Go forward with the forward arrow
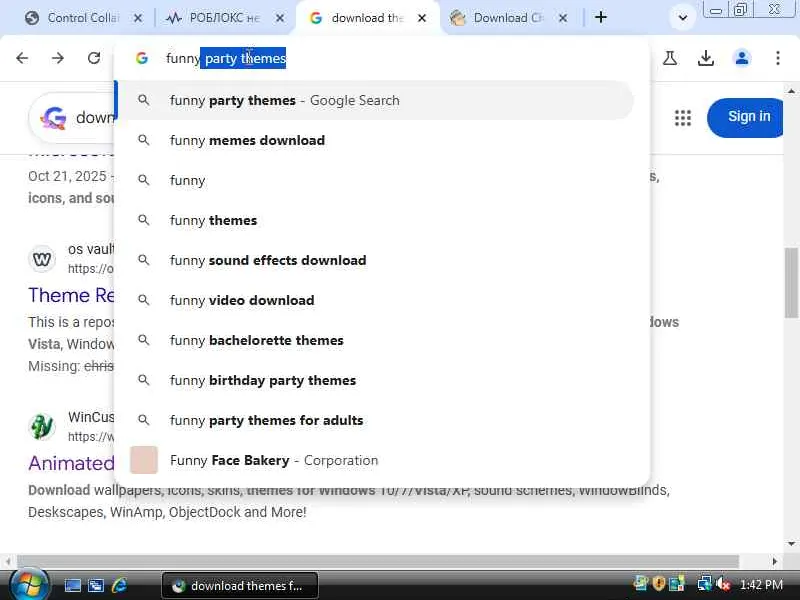800x600 pixels. tap(58, 58)
